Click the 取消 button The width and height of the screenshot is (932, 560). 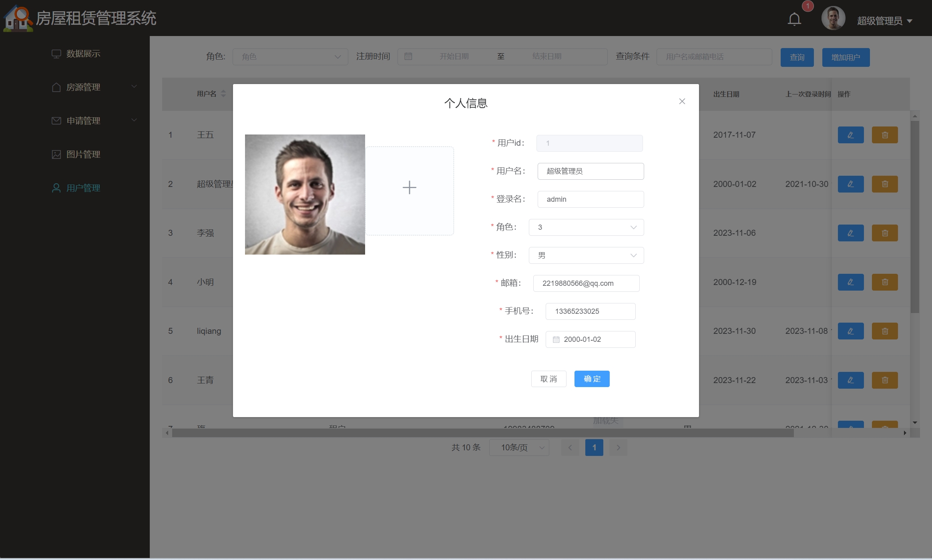click(548, 379)
